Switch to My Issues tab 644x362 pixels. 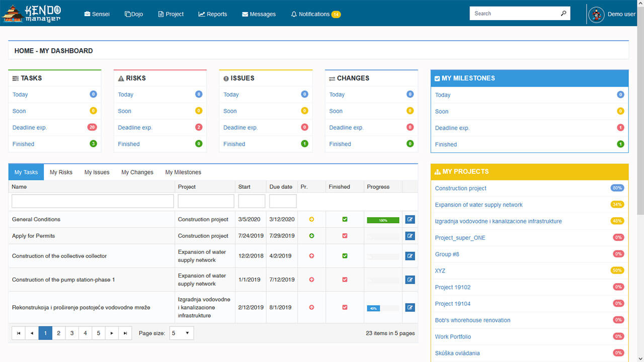tap(97, 172)
